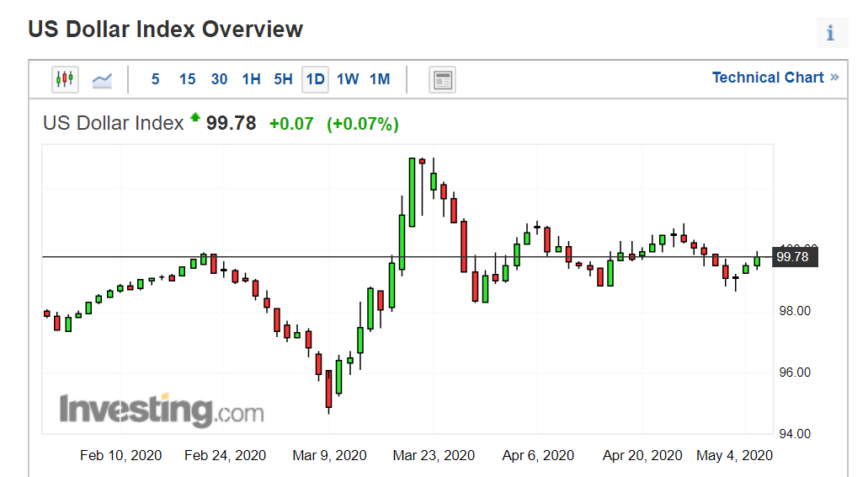Select the 1M interval
The height and width of the screenshot is (477, 868).
pos(380,79)
